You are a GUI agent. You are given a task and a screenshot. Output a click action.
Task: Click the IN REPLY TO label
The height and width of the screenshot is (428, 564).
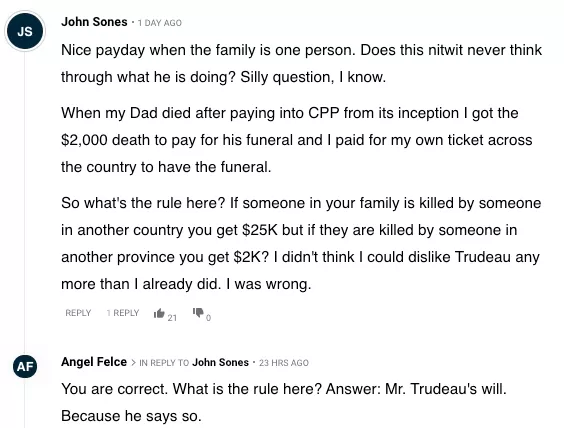click(164, 363)
